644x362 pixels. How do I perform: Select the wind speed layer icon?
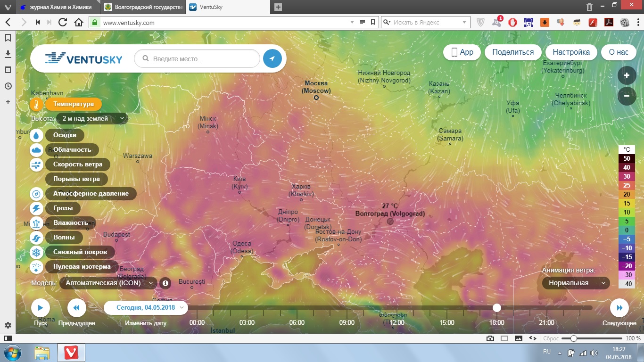(x=37, y=165)
